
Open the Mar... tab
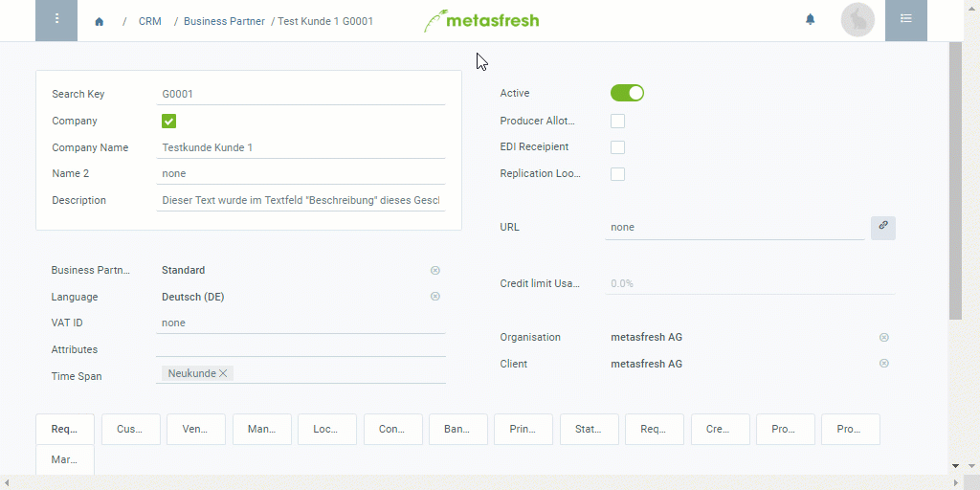coord(65,460)
